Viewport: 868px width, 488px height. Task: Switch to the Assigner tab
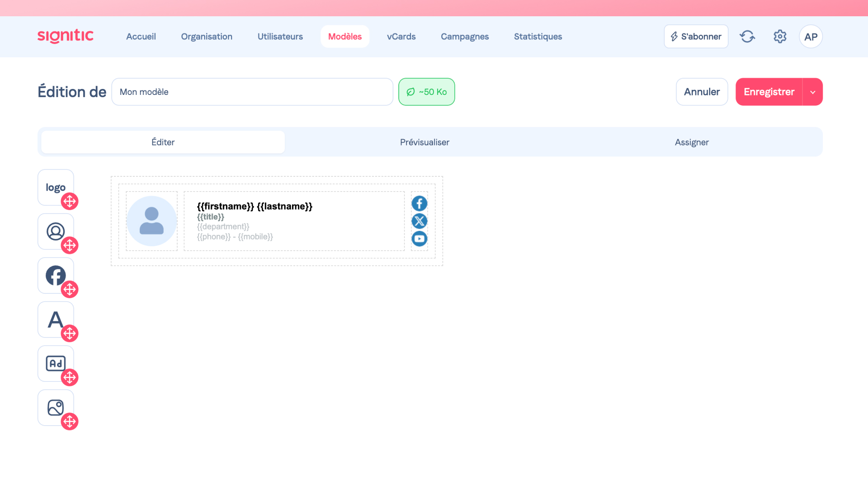[x=691, y=142]
